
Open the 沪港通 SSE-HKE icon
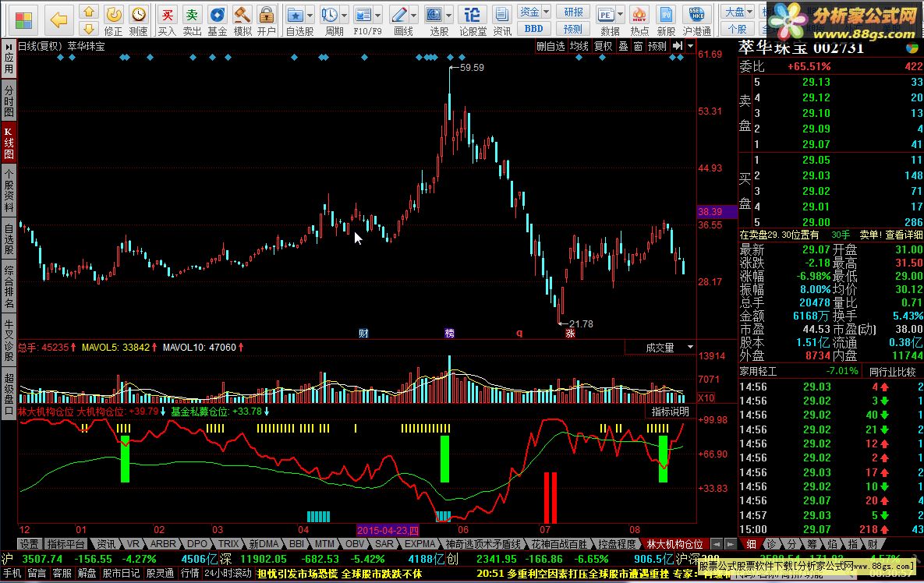(697, 20)
